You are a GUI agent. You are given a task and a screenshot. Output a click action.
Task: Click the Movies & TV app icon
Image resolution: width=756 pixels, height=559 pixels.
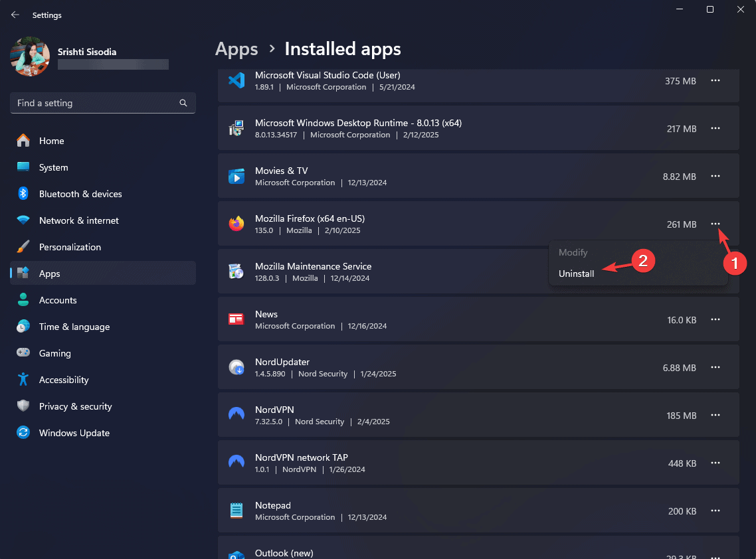(236, 177)
